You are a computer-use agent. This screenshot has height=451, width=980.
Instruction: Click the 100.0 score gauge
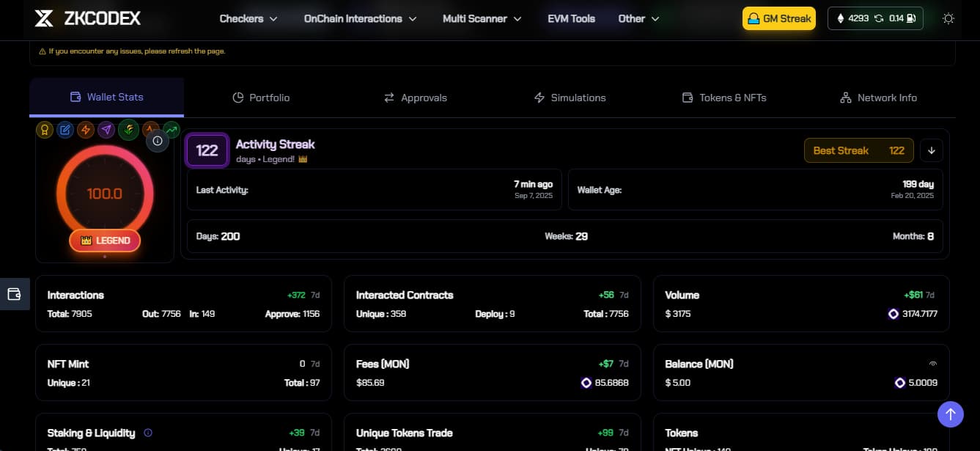(105, 194)
